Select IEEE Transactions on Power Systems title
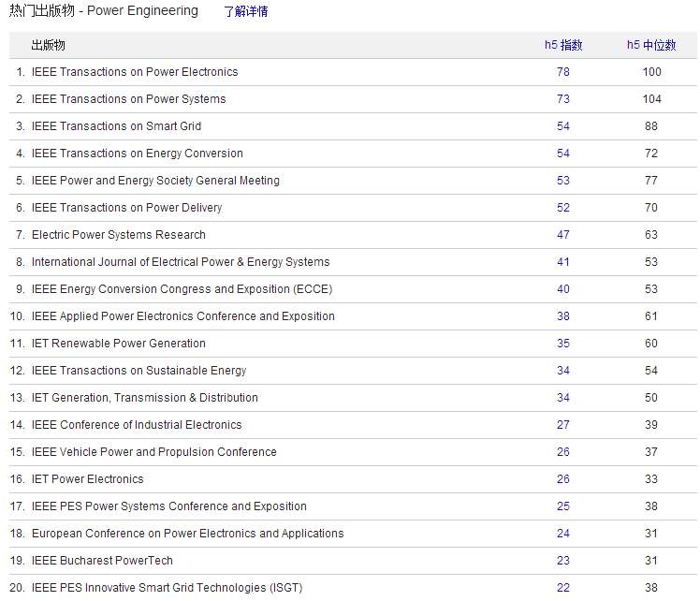 (x=128, y=99)
